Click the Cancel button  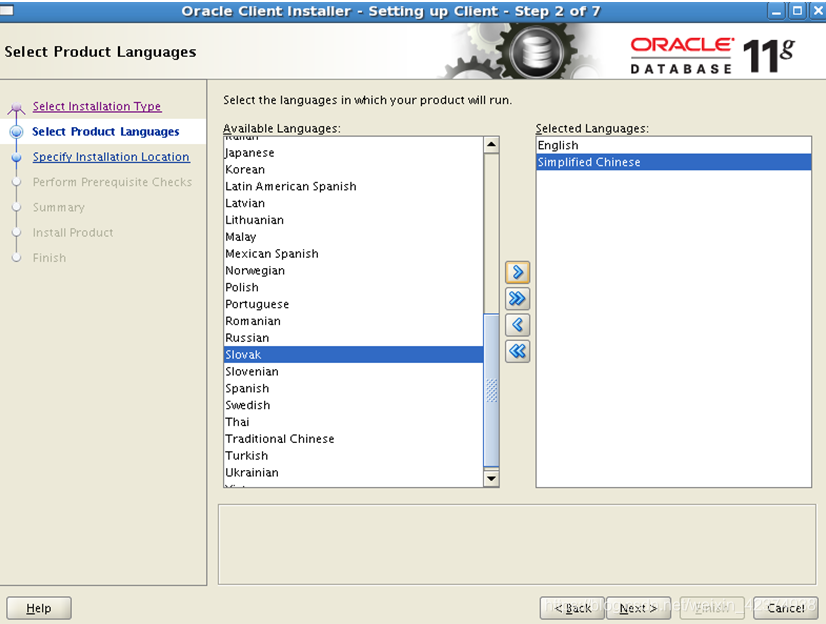(x=785, y=608)
